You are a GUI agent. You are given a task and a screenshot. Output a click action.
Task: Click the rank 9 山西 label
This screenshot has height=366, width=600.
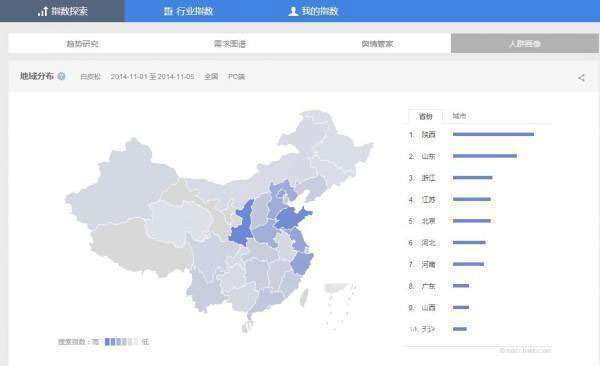429,307
